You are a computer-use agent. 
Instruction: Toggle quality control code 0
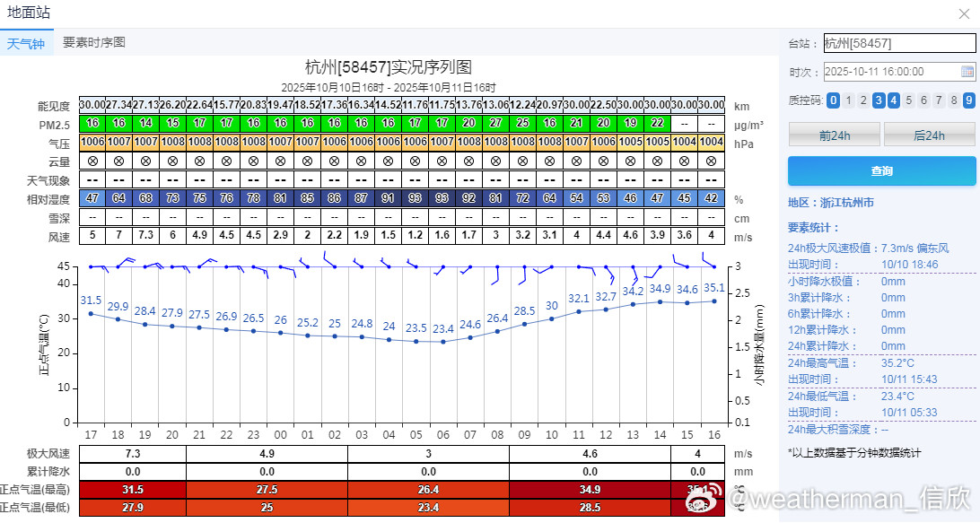(833, 100)
